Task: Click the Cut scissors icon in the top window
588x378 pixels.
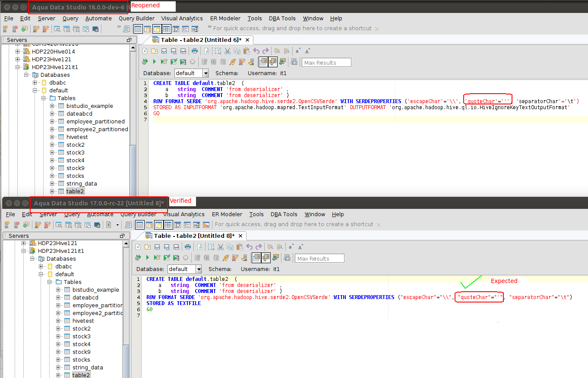Action: (x=227, y=51)
